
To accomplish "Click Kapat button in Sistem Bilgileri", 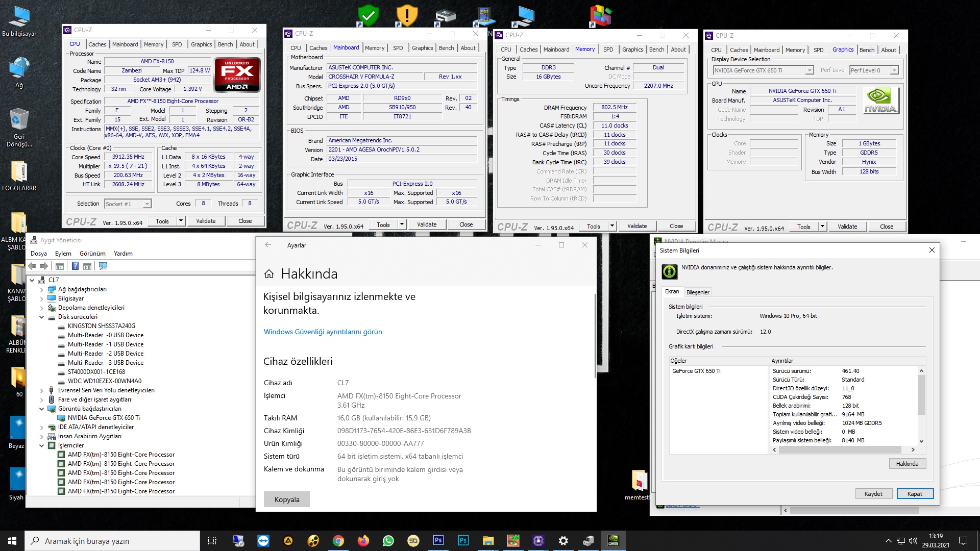I will pos(915,494).
